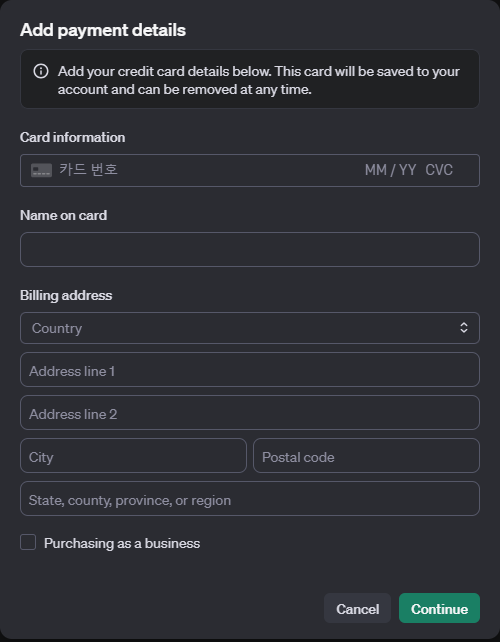Cancel adding payment details

coord(357,608)
